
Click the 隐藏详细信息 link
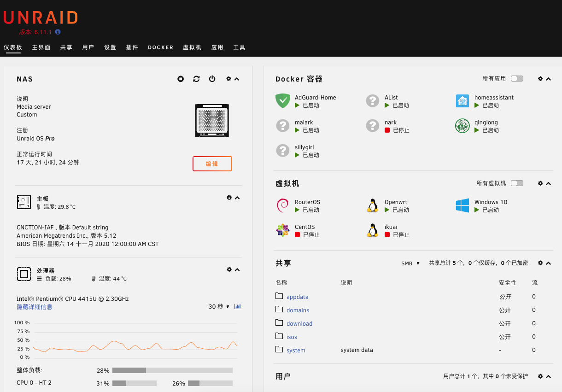coord(35,307)
